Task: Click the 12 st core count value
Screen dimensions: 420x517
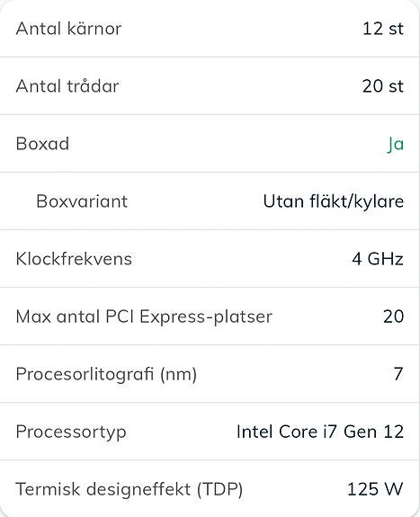Action: point(383,29)
